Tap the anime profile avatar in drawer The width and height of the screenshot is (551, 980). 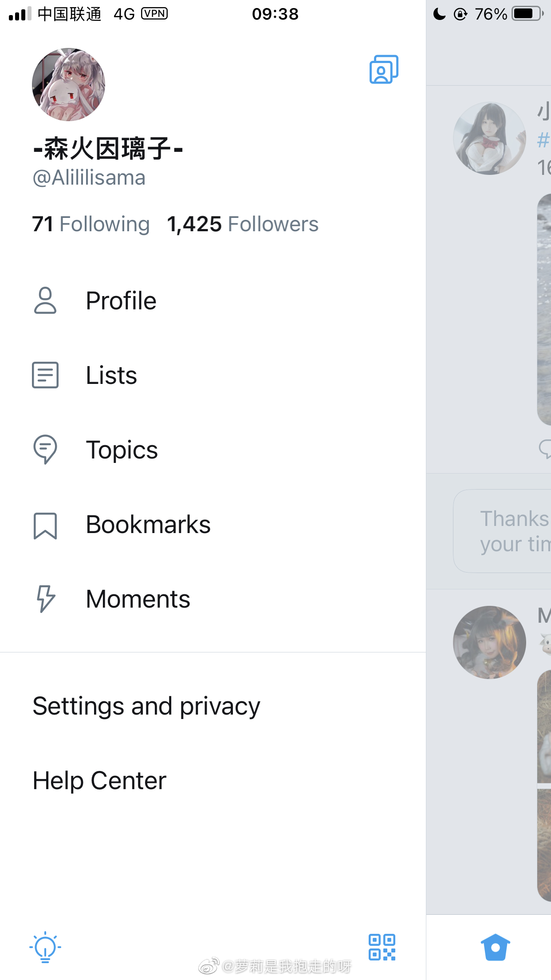[x=68, y=84]
